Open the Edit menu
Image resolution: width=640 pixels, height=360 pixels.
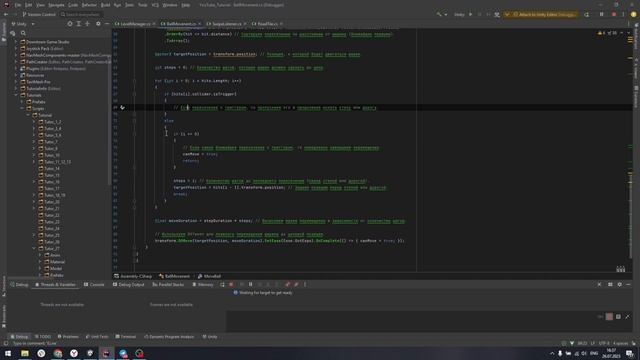29,5
